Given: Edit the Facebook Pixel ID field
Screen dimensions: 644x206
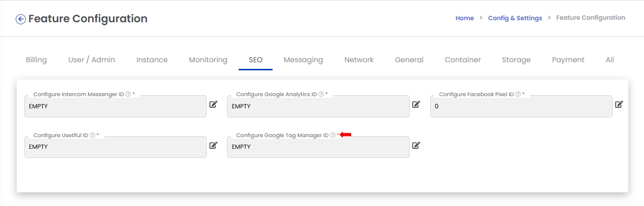Looking at the screenshot, I should point(619,104).
